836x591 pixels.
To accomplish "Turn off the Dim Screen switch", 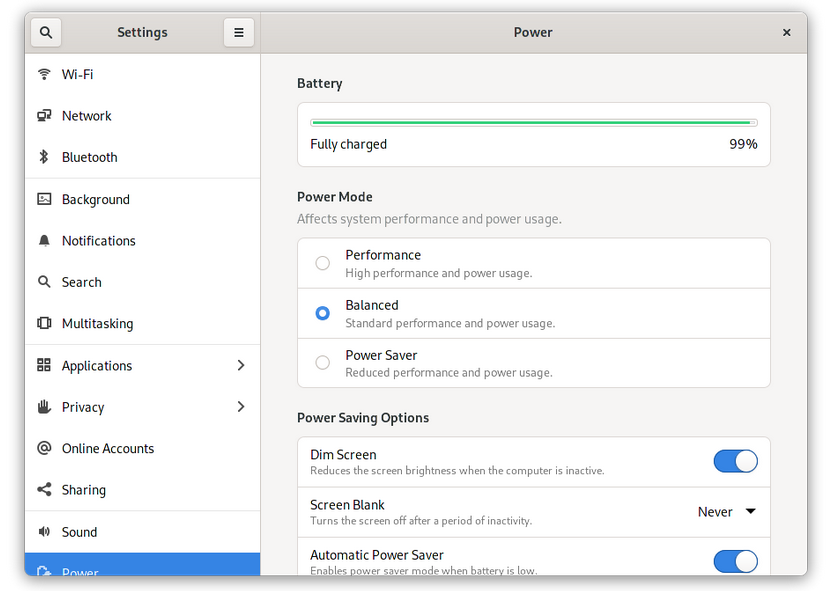I will 735,461.
